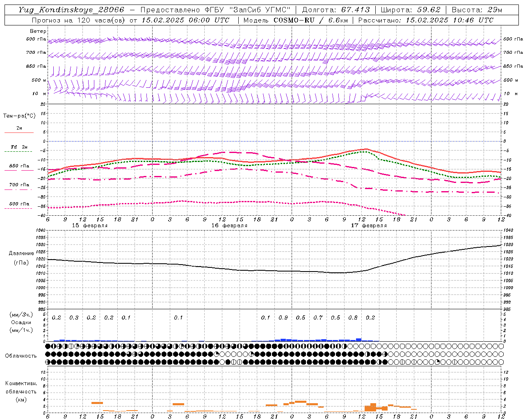
Task: Click the Давление panel label
Action: coord(21,253)
